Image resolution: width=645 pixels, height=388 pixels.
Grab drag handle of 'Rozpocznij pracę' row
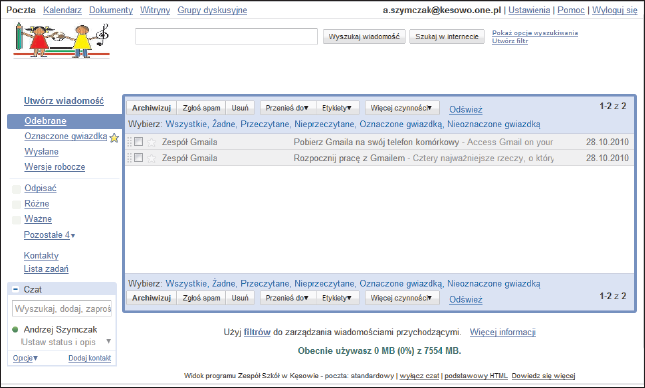click(x=129, y=158)
